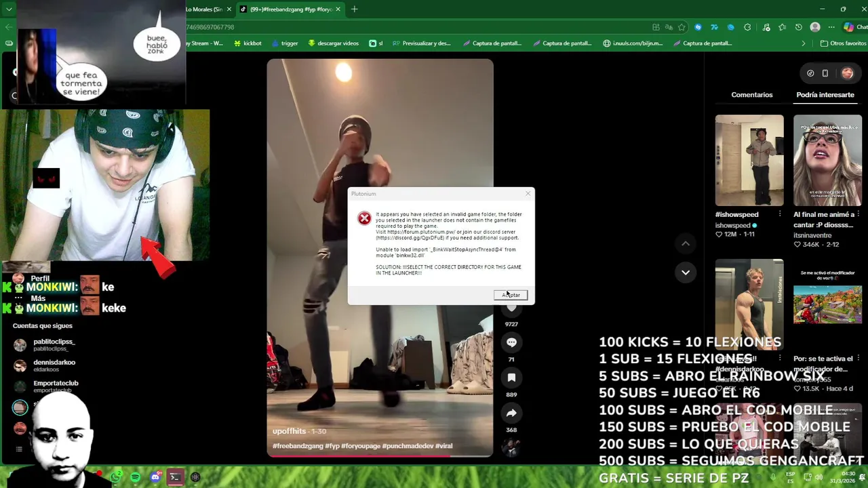The image size is (868, 488).
Task: Like the TikTok video with heart icon
Action: [x=511, y=308]
